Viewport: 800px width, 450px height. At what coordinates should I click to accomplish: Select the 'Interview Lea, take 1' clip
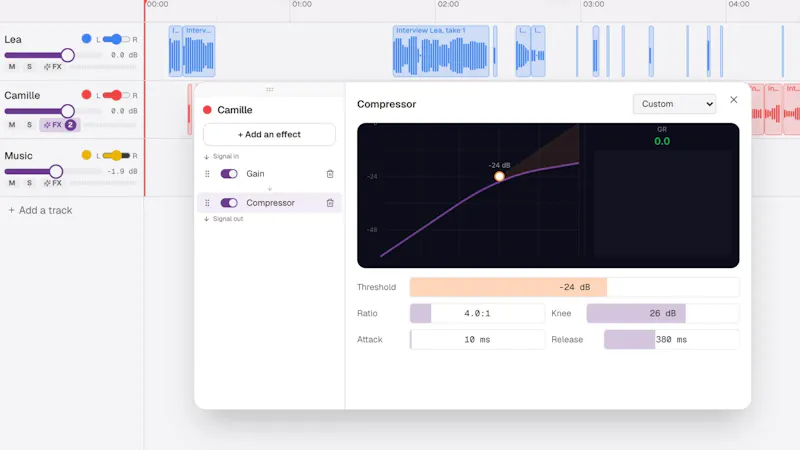tap(441, 52)
